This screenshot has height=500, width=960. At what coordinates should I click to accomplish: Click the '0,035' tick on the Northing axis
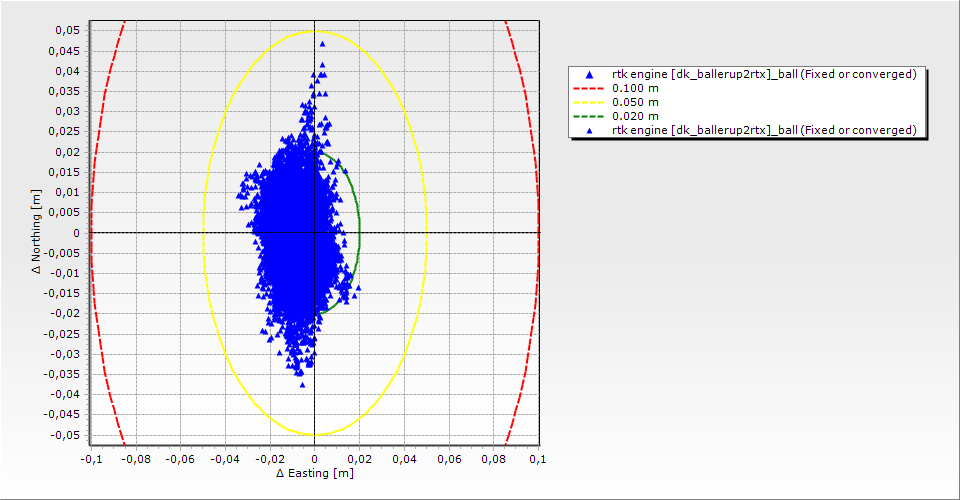pyautogui.click(x=64, y=91)
